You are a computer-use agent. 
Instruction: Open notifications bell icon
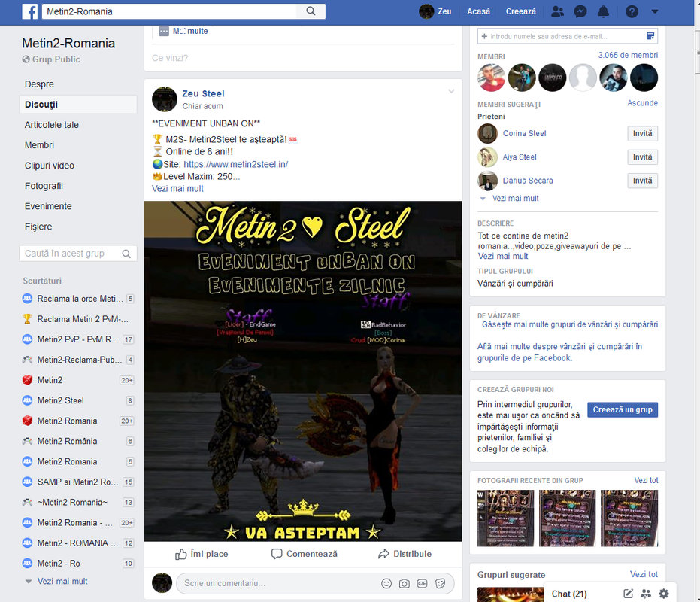tap(603, 11)
